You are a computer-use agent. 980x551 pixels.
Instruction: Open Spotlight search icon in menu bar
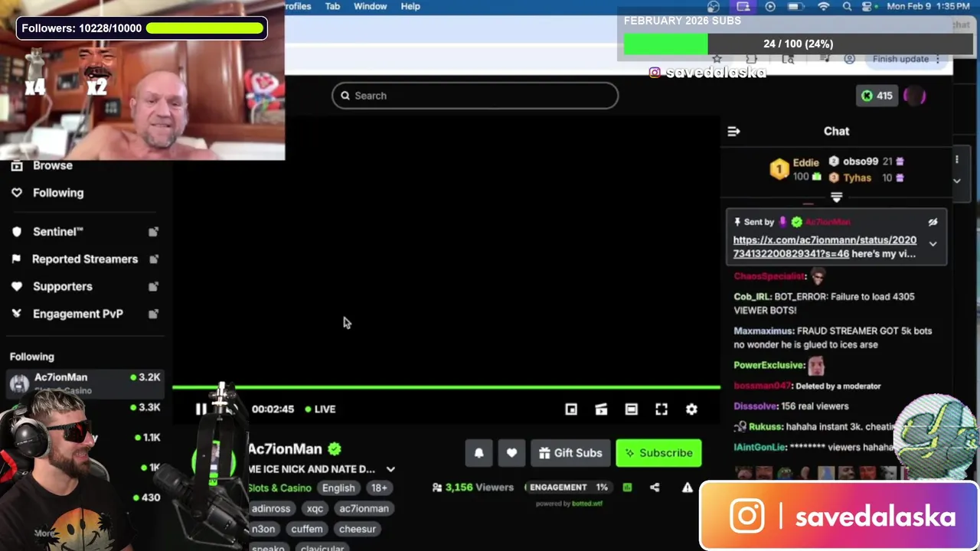click(847, 6)
